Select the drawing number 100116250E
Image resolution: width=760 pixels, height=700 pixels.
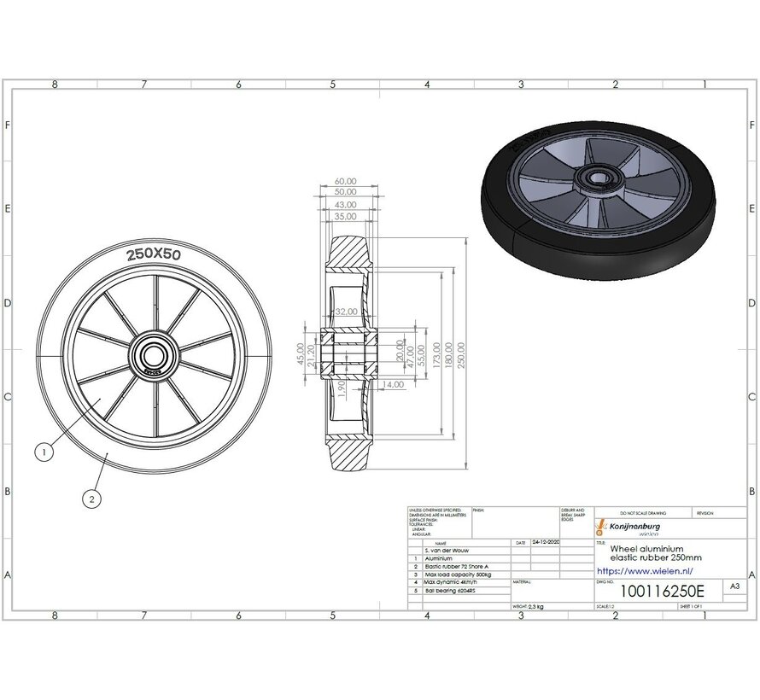tap(663, 590)
